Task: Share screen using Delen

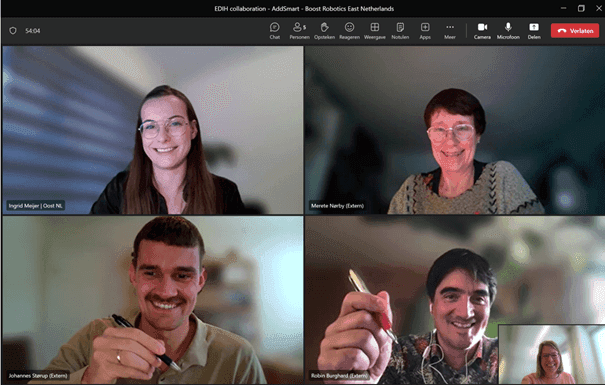Action: [534, 31]
